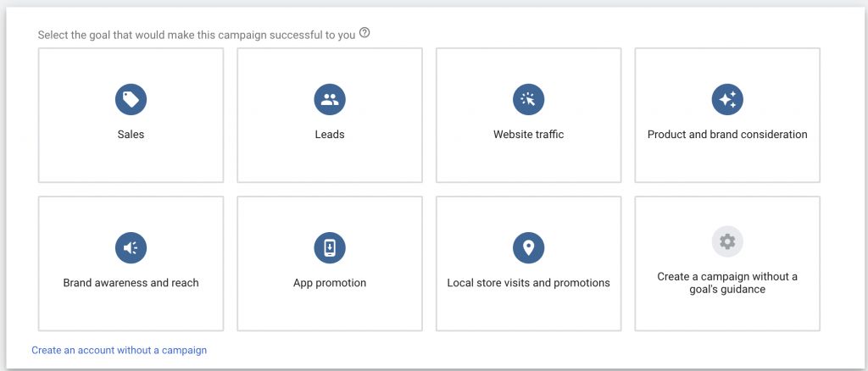This screenshot has height=371, width=868.
Task: Click the Sales price tag icon
Action: pyautogui.click(x=131, y=100)
